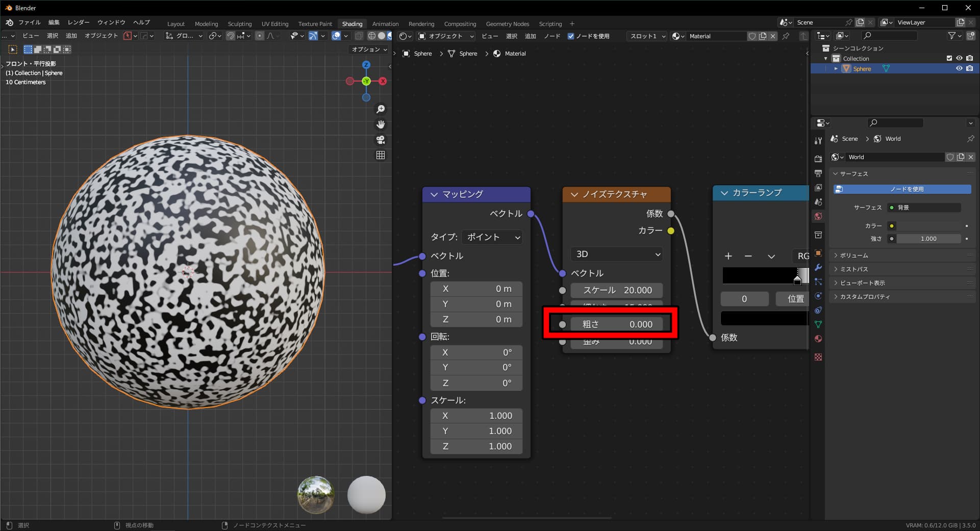The width and height of the screenshot is (980, 531).
Task: Disable the Sphere in renders (camera toggle)
Action: pyautogui.click(x=970, y=68)
